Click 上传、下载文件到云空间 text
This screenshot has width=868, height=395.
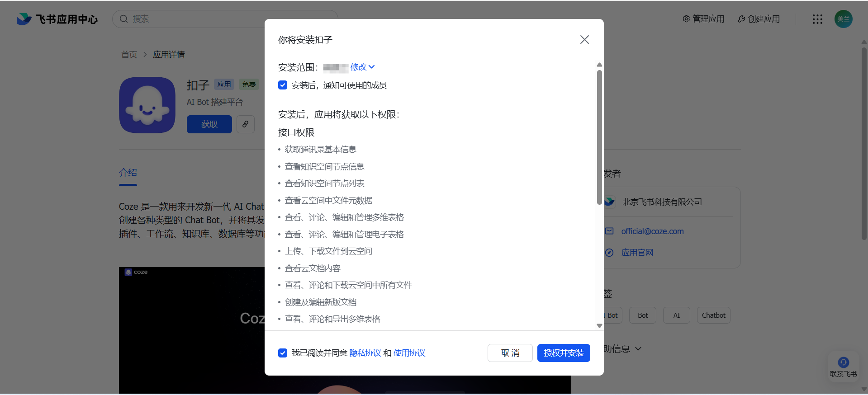(x=329, y=251)
